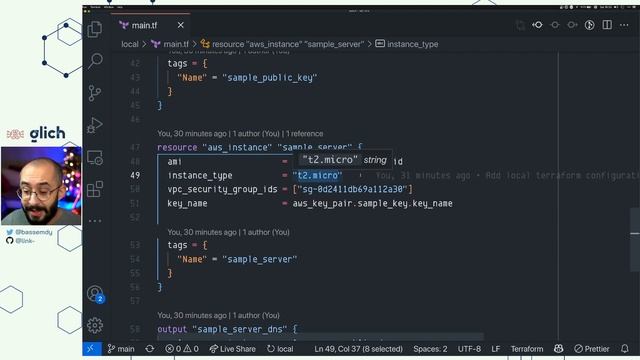Click the key_name attribute on line 51

click(x=187, y=203)
